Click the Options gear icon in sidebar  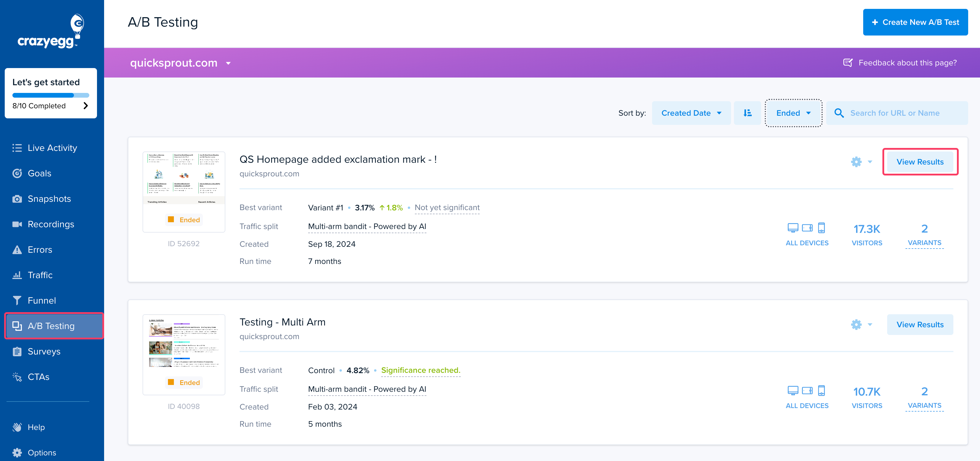click(17, 453)
